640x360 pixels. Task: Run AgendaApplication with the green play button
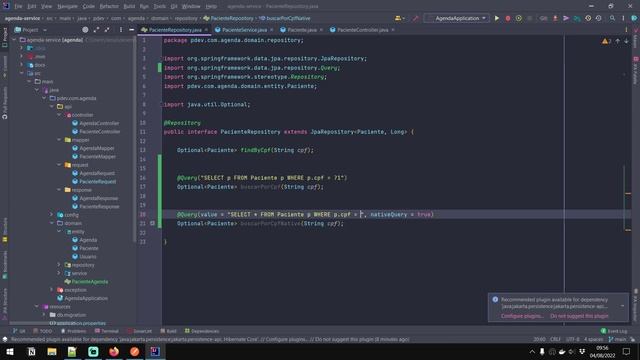pyautogui.click(x=497, y=18)
